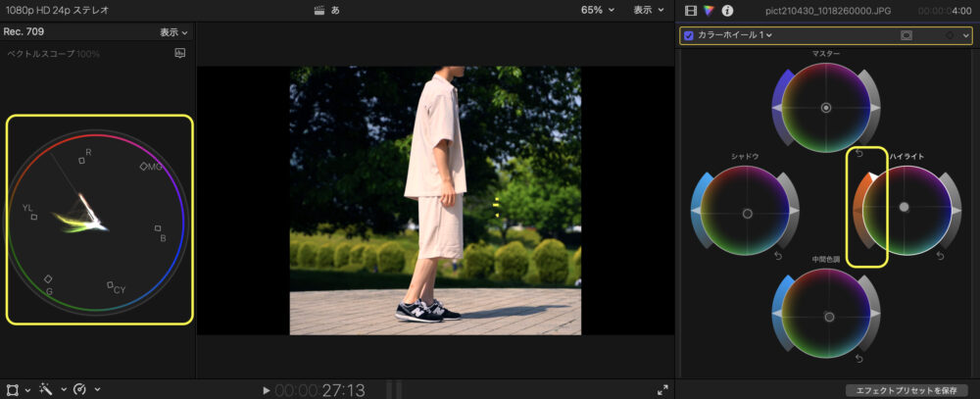Open the Info inspector icon
The width and height of the screenshot is (980, 399).
point(727,10)
